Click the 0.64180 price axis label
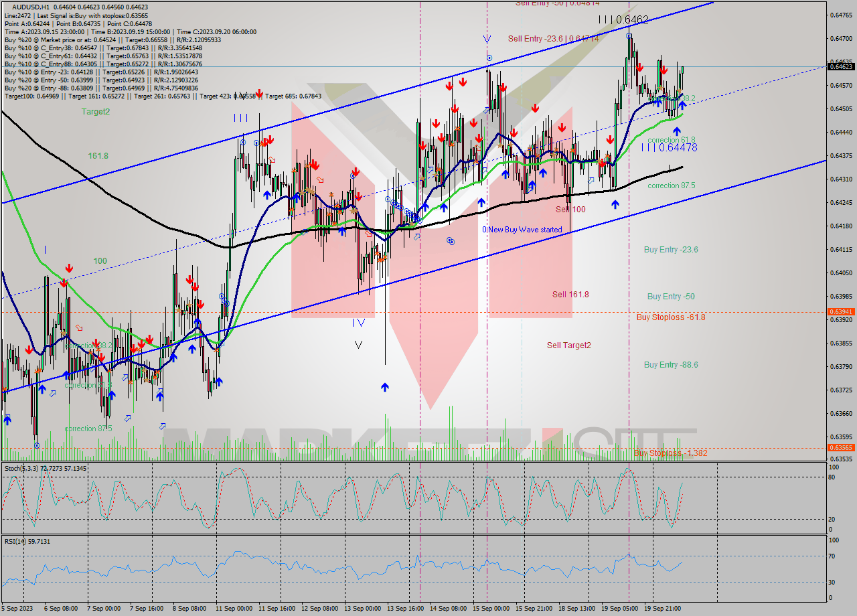857x616 pixels. 842,226
